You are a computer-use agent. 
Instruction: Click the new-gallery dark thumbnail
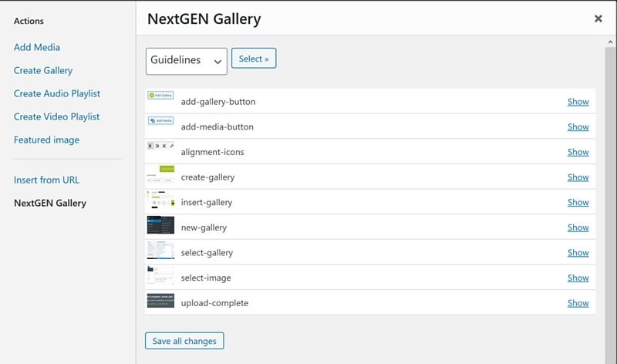(160, 224)
